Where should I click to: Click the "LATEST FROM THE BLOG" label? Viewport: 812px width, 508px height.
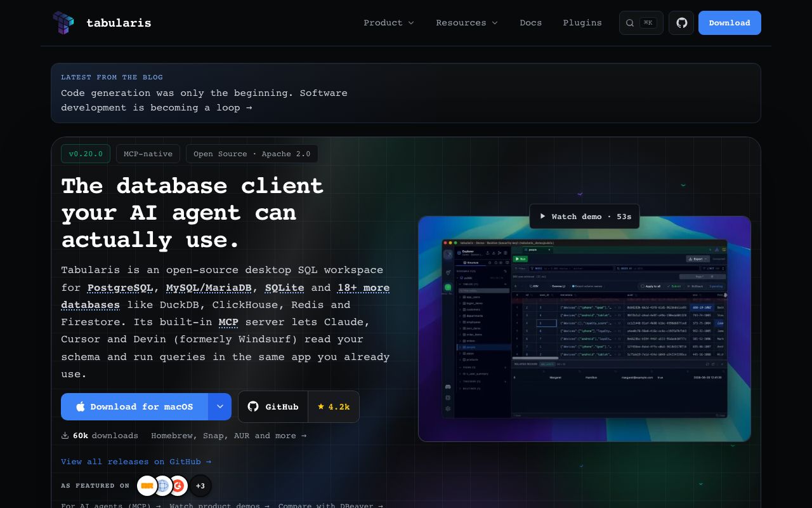112,77
